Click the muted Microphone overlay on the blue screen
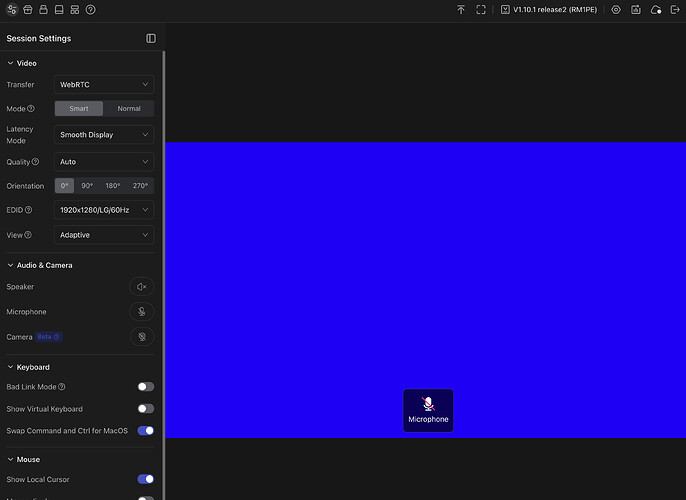 point(428,410)
